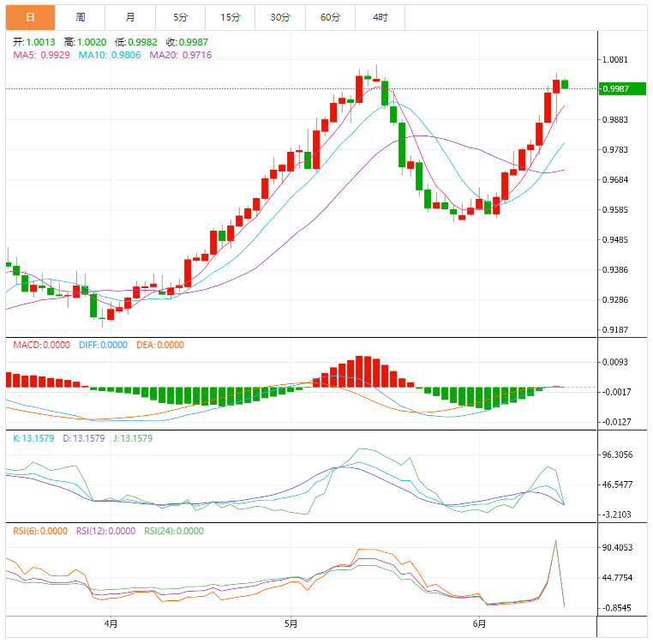Screen dimensions: 653x644
Task: Click the green 0.9987 current price tag
Action: [622, 89]
